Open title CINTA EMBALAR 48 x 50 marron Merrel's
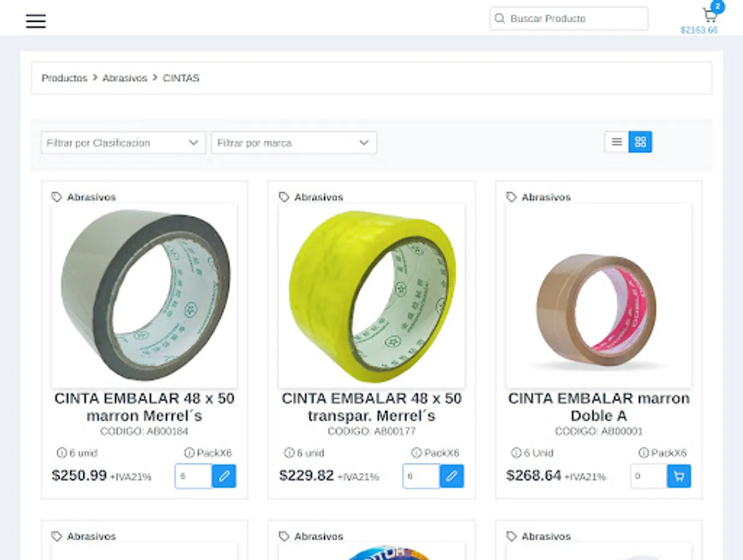This screenshot has width=743, height=560. [144, 407]
